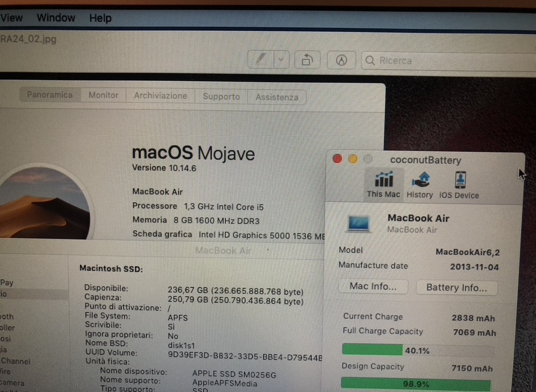Open the Assistenza tab
536x392 pixels.
click(x=277, y=97)
